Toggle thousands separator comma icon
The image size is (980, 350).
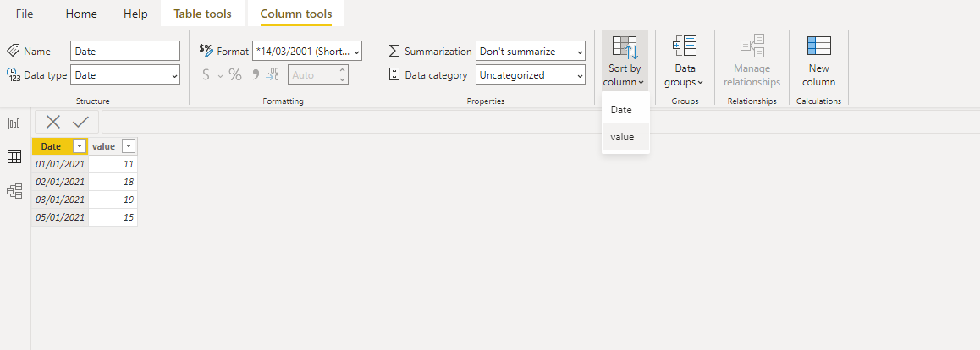[x=255, y=75]
